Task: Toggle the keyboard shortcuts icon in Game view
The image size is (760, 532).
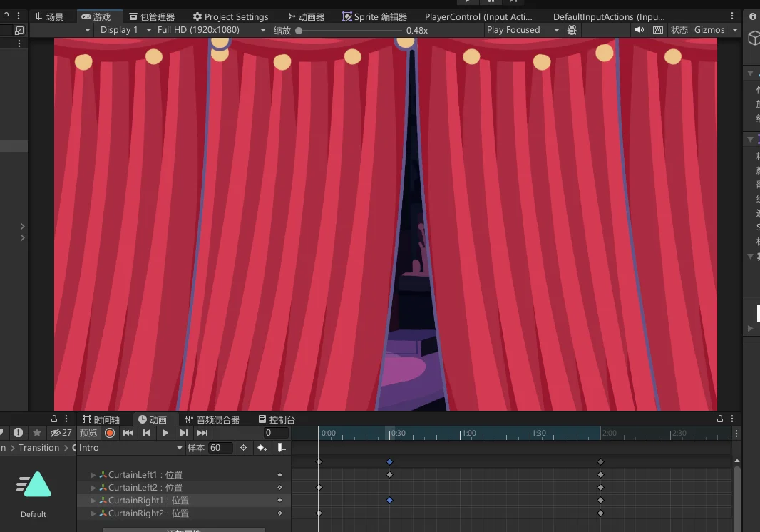Action: click(x=658, y=30)
